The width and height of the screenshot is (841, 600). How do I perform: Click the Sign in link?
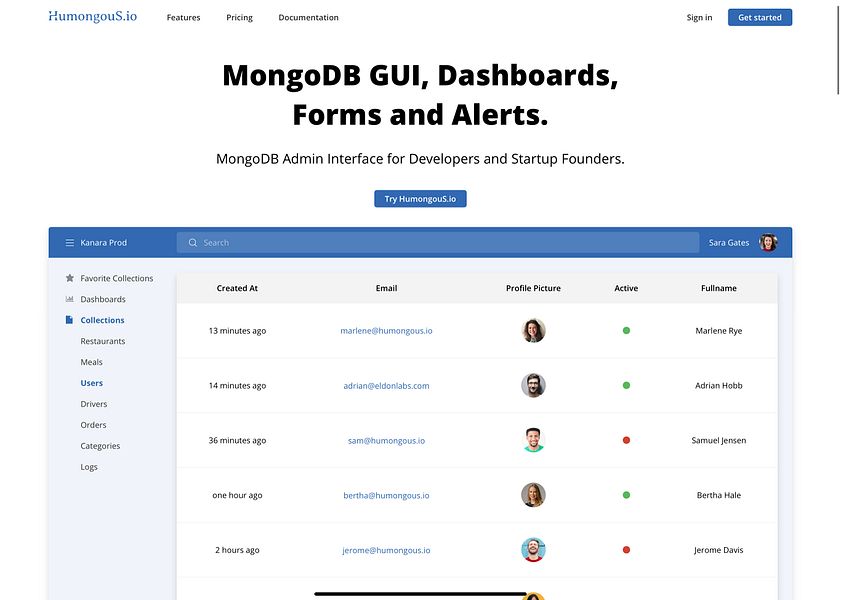click(699, 17)
